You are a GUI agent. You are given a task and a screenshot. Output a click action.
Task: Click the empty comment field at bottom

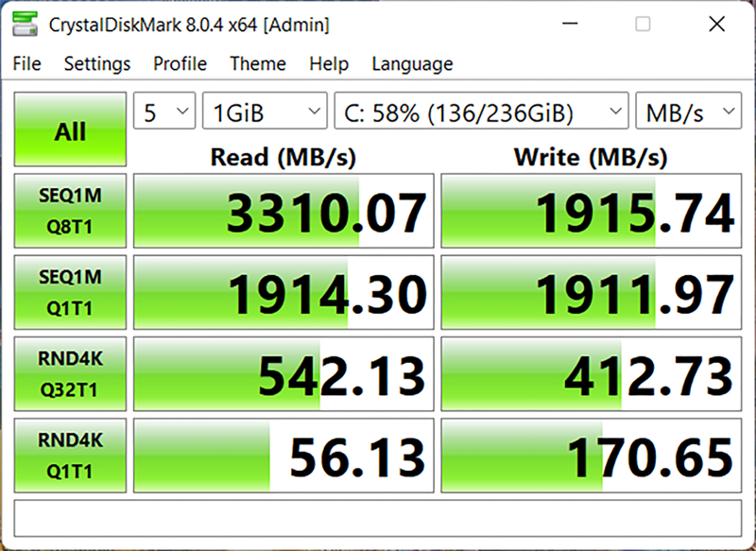click(x=377, y=518)
